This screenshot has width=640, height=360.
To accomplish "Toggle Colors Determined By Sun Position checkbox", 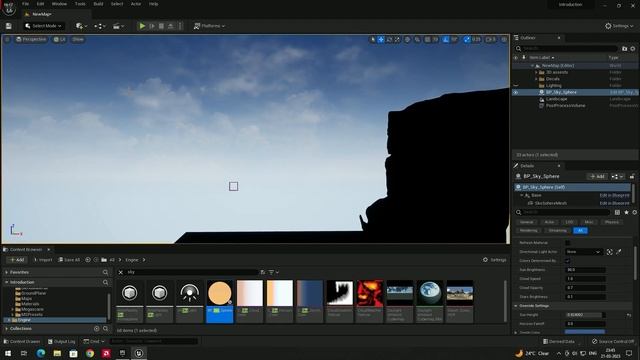I will [568, 261].
